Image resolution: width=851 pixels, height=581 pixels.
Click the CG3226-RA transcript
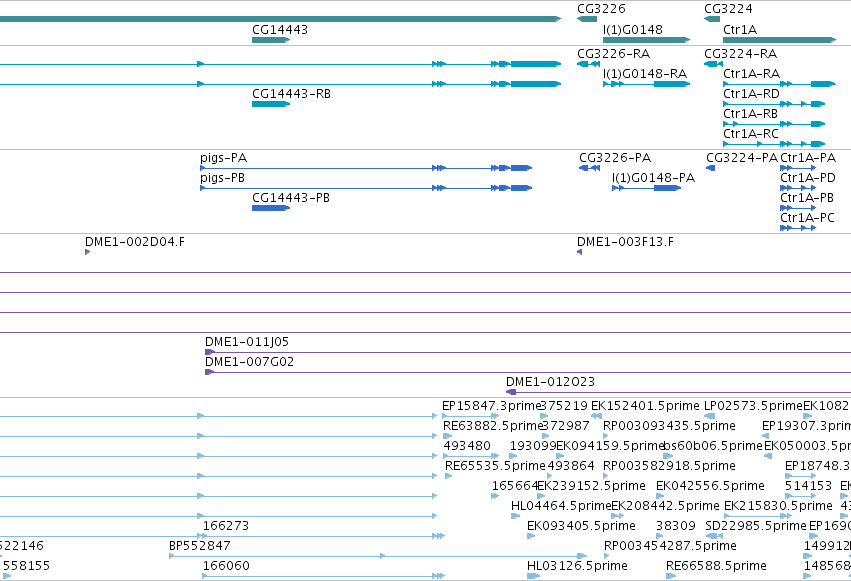point(588,64)
